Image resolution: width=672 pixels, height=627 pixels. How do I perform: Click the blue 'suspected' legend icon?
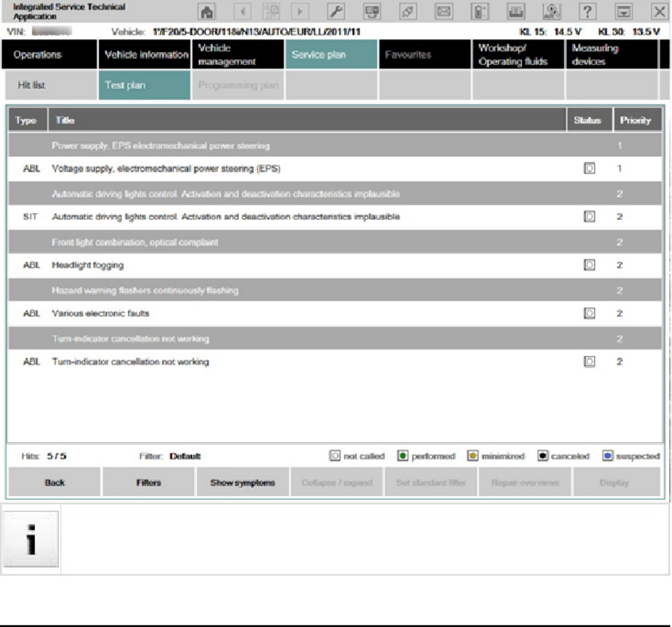pos(608,455)
